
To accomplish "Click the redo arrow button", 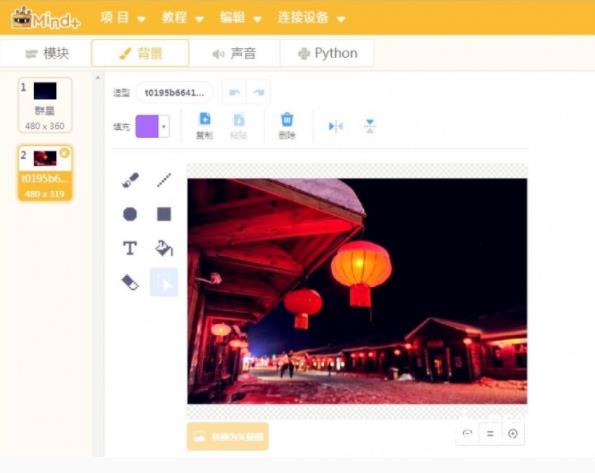I will [258, 92].
